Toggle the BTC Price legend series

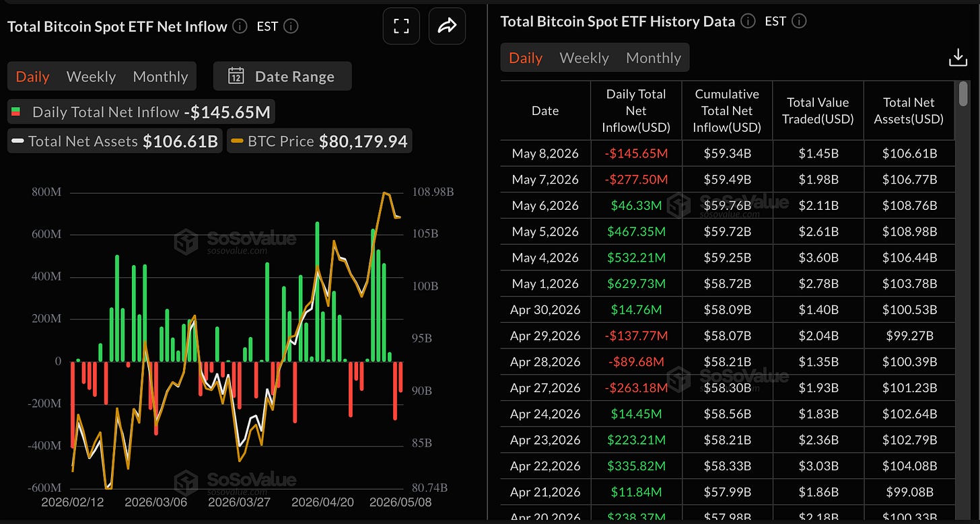click(x=319, y=141)
